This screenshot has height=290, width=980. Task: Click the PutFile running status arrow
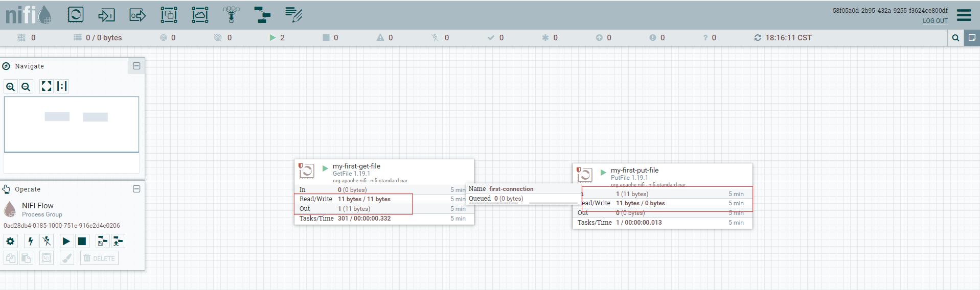point(603,172)
